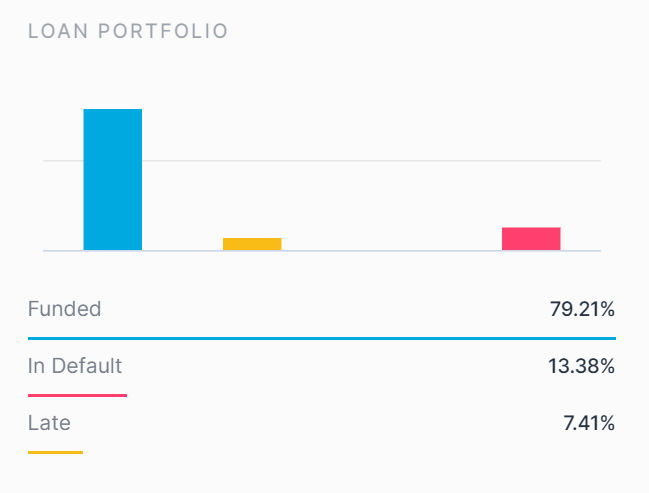
Task: Click the blue Funded bar in chart
Action: click(x=113, y=180)
